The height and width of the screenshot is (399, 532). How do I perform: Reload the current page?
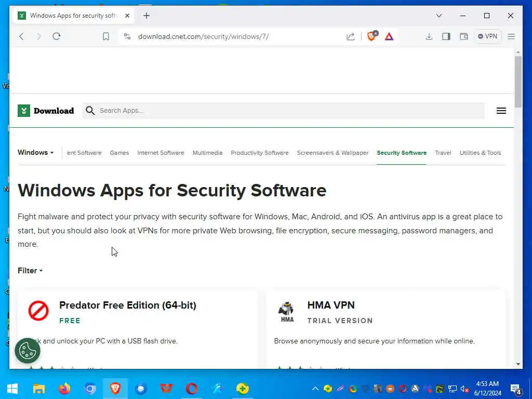57,36
